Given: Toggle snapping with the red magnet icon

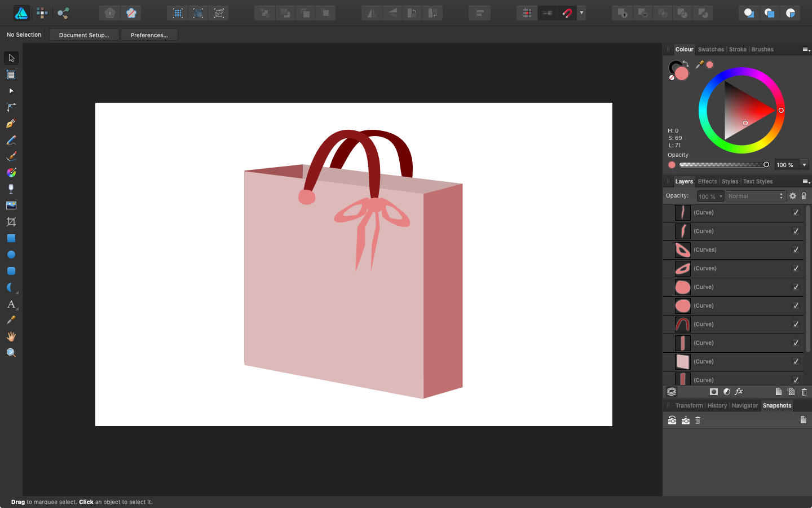Looking at the screenshot, I should click(568, 13).
